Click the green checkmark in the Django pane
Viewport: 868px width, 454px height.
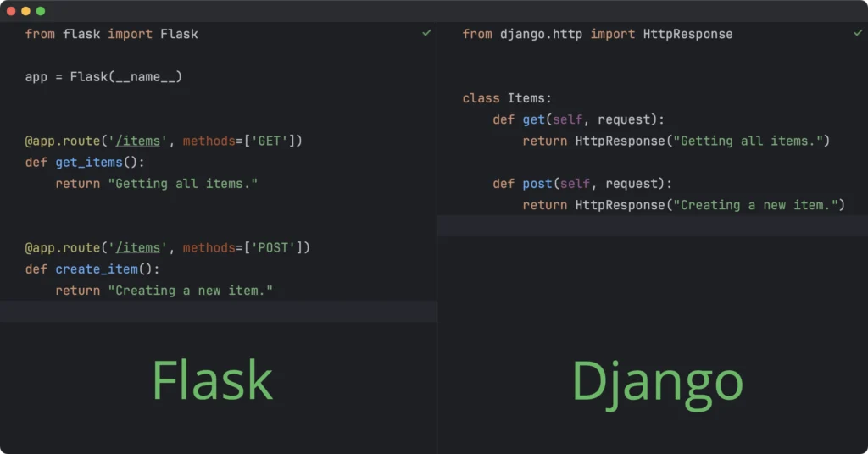[858, 33]
